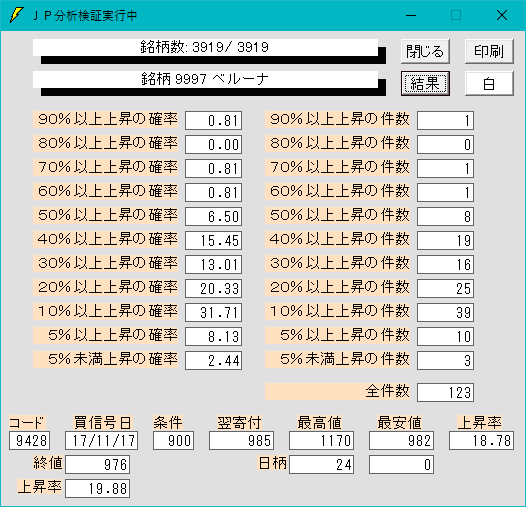Click the lightning bolt app icon
Viewport: 526px width, 507px height.
pos(16,15)
